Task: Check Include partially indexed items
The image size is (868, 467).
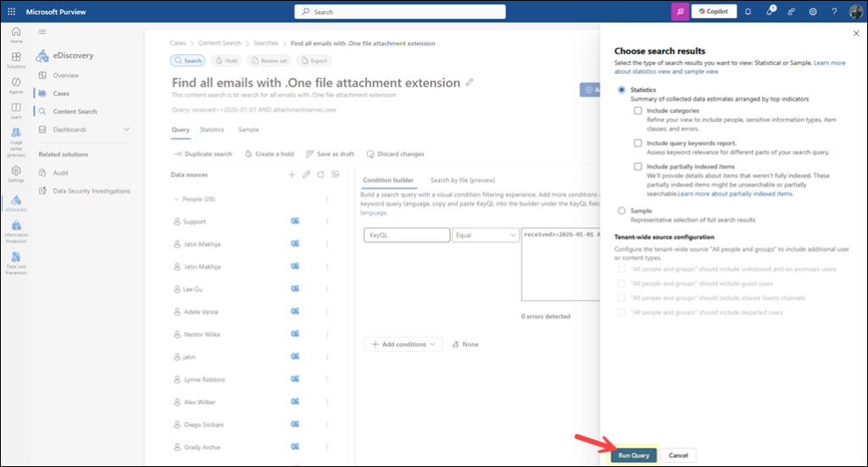Action: 637,166
